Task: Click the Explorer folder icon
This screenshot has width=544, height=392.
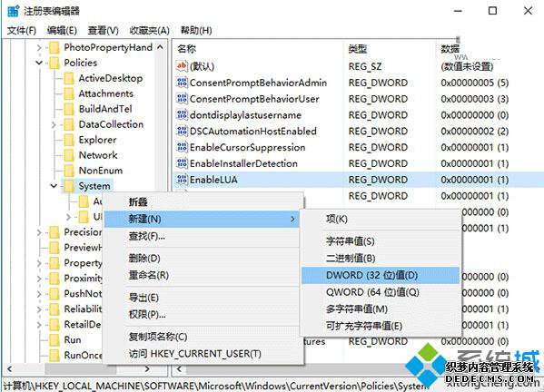Action: pyautogui.click(x=69, y=140)
